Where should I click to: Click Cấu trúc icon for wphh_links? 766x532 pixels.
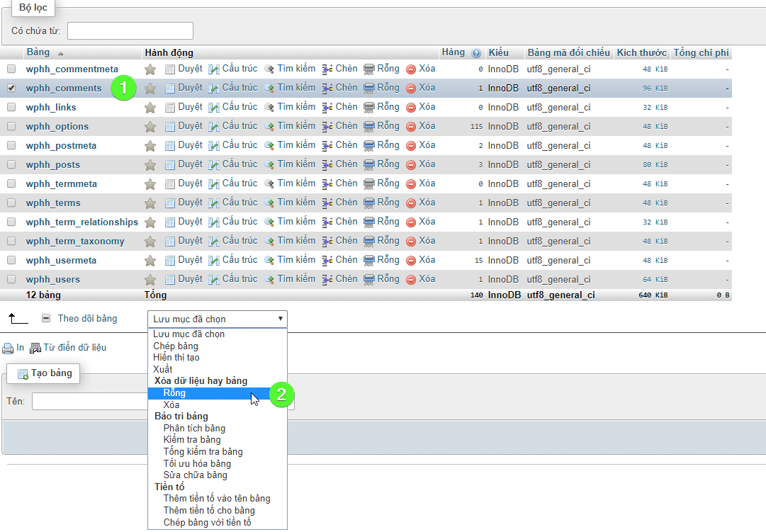(214, 108)
